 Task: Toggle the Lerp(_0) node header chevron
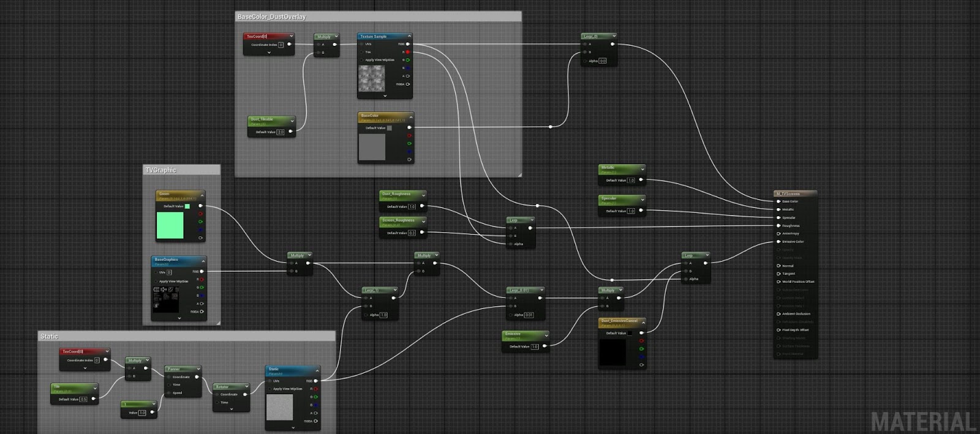pos(614,36)
